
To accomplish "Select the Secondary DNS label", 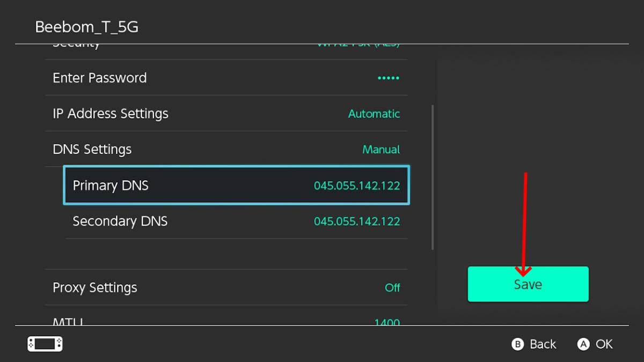I will (x=120, y=221).
